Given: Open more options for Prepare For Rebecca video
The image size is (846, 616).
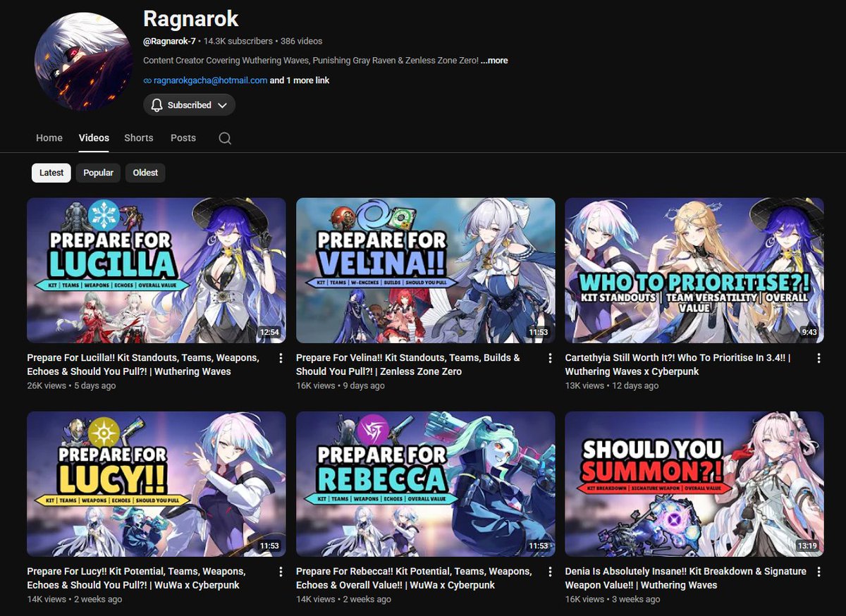Looking at the screenshot, I should click(x=550, y=572).
